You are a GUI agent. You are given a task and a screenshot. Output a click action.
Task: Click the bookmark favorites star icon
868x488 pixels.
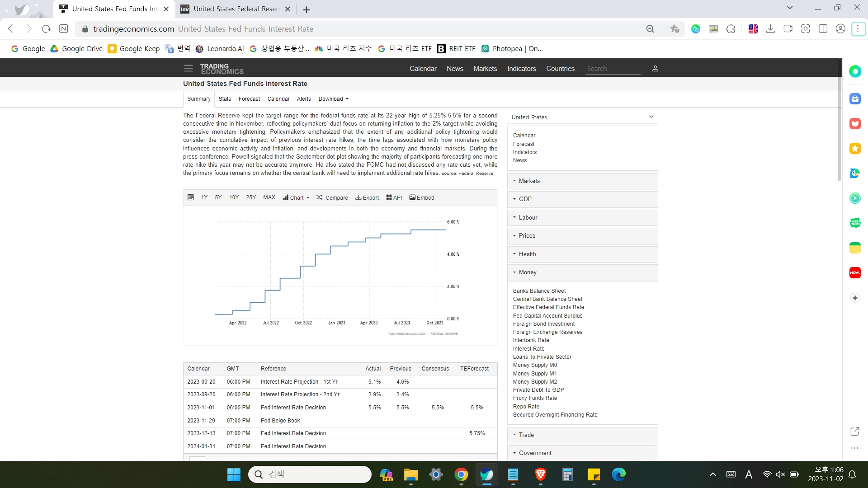click(x=675, y=29)
